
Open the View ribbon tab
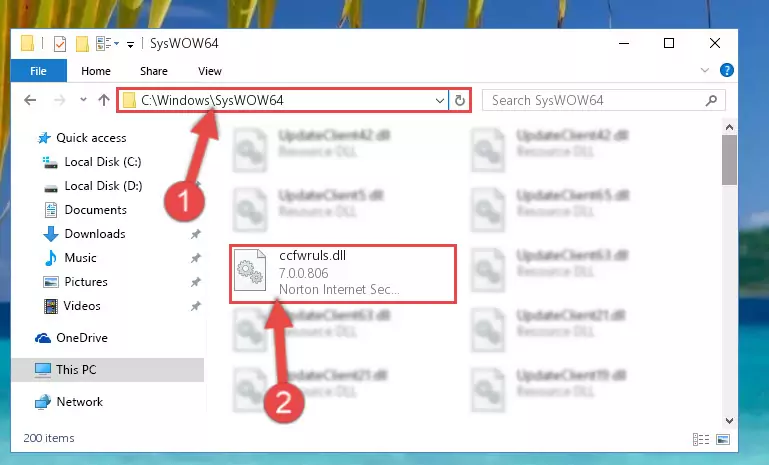tap(210, 71)
